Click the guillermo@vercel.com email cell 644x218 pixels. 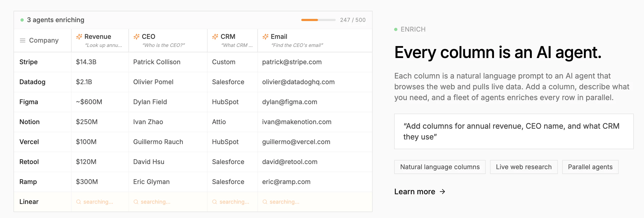pyautogui.click(x=315, y=142)
